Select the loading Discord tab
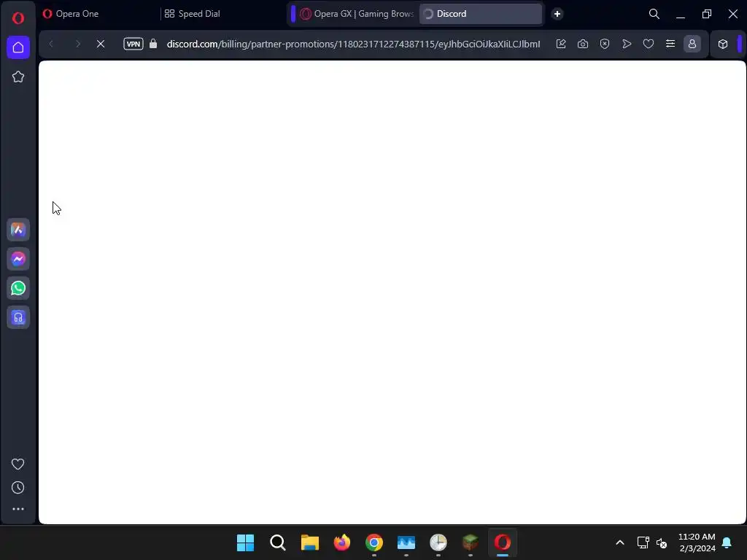The height and width of the screenshot is (560, 747). (x=481, y=14)
